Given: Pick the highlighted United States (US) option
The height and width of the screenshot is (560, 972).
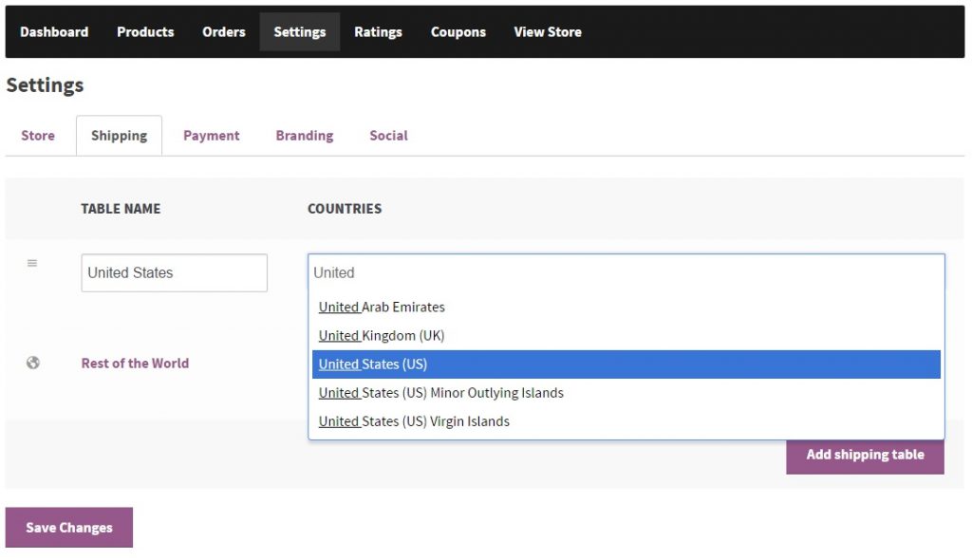Looking at the screenshot, I should (373, 364).
